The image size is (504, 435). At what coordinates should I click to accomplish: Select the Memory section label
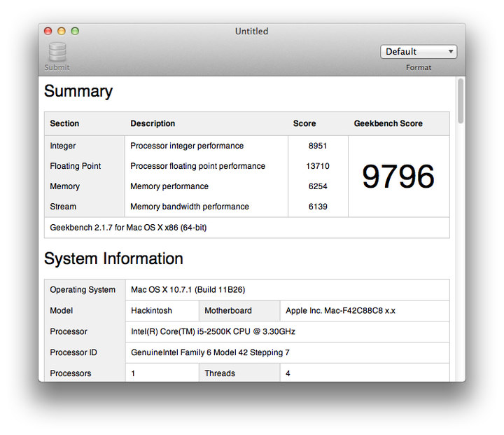(64, 186)
